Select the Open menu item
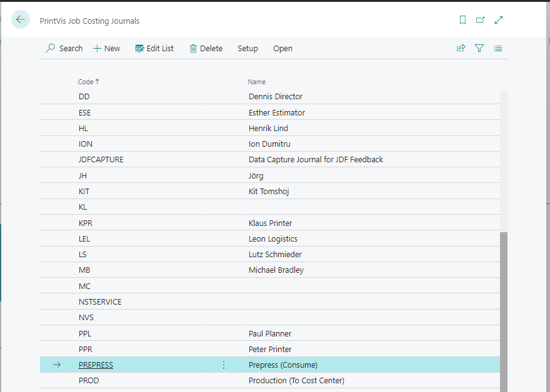 (282, 48)
